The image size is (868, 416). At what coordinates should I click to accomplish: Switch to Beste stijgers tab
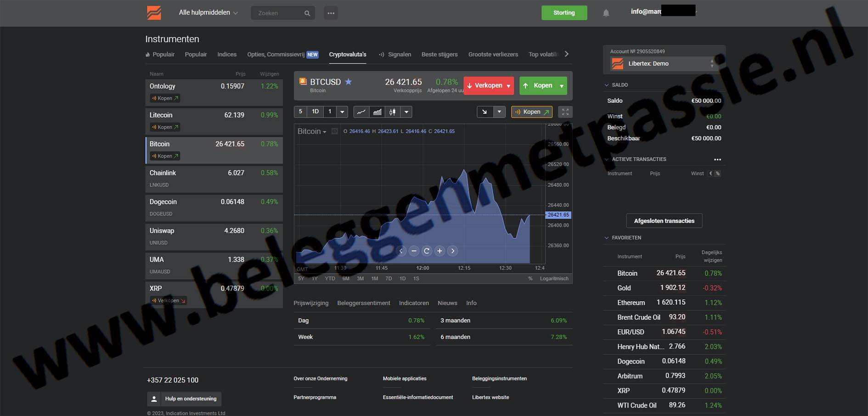(440, 54)
